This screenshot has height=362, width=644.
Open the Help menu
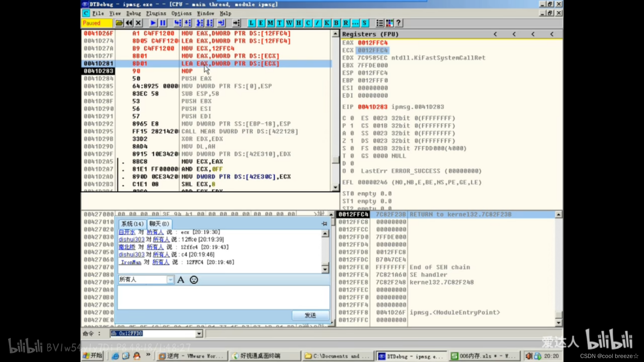[x=225, y=13]
